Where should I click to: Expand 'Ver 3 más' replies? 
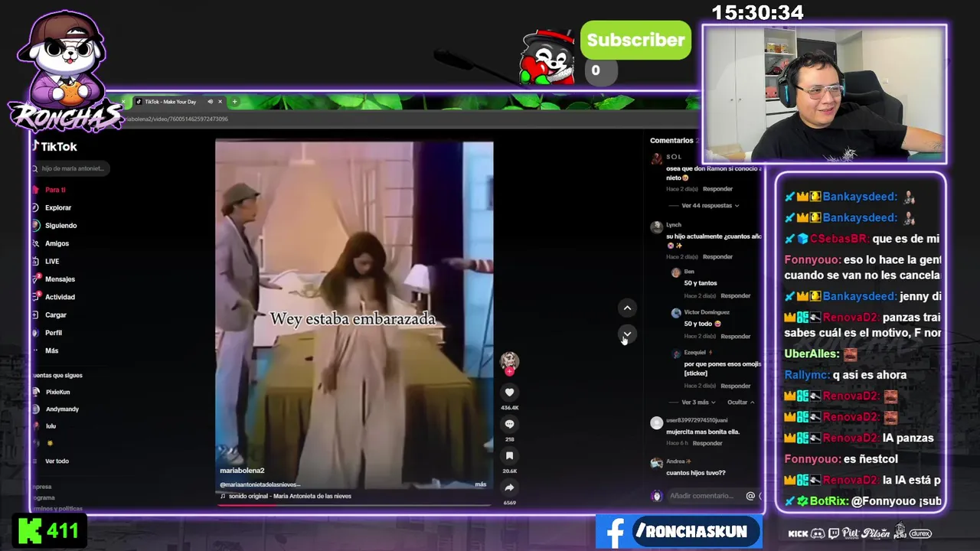(x=697, y=403)
